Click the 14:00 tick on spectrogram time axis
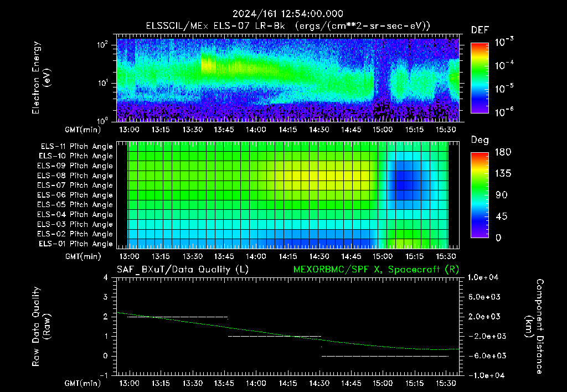 [x=256, y=130]
